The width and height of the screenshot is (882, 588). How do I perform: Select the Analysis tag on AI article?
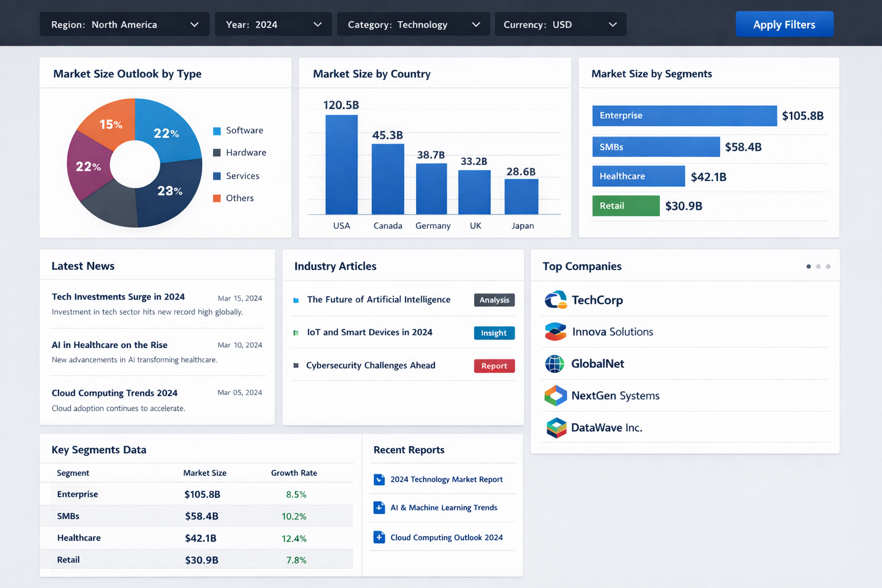click(x=494, y=300)
